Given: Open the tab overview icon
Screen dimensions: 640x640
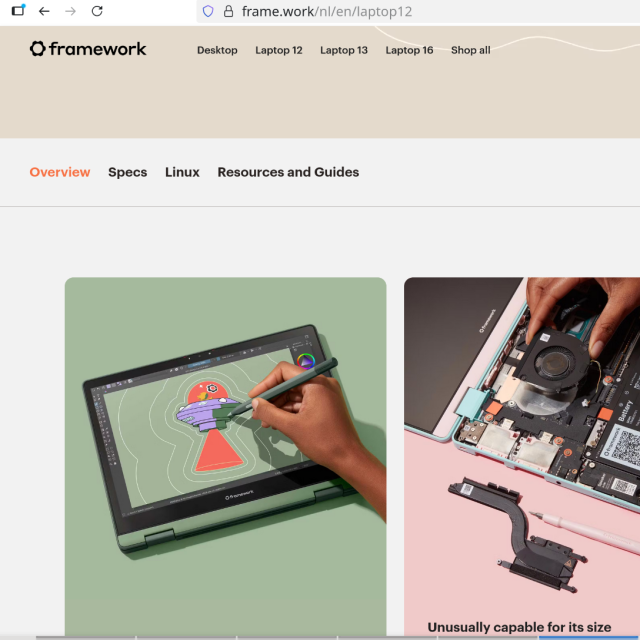Looking at the screenshot, I should point(18,11).
